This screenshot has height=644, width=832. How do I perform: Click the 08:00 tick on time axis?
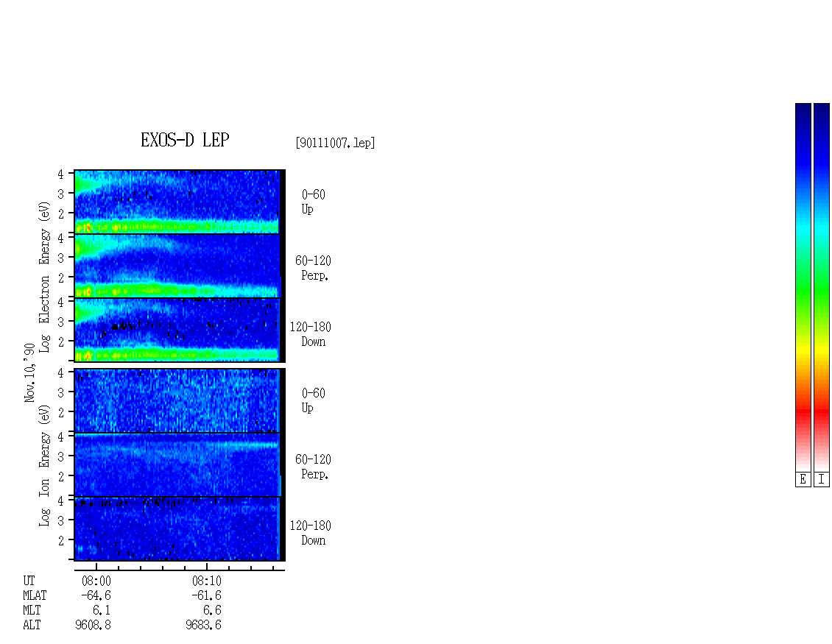pyautogui.click(x=96, y=567)
